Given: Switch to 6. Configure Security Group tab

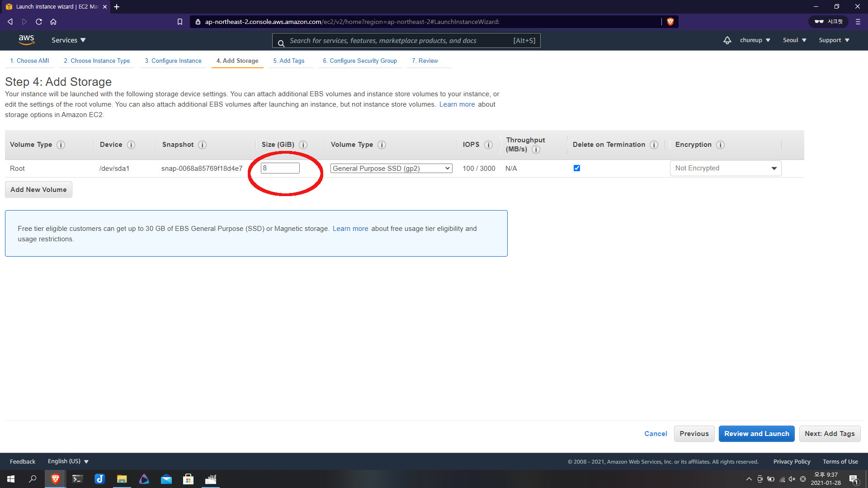Looking at the screenshot, I should [359, 61].
